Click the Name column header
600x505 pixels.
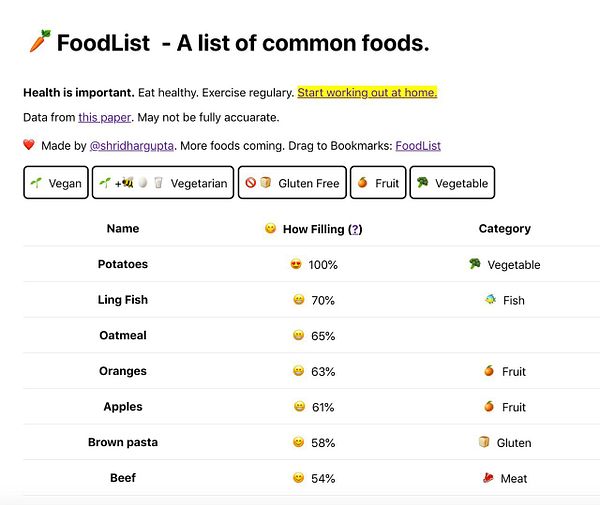click(x=123, y=229)
